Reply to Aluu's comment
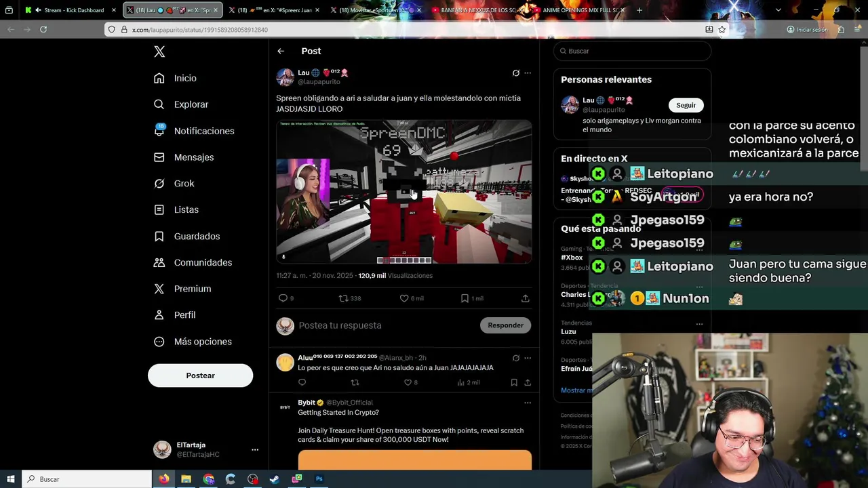Screen dimensions: 868x488 click(302, 382)
